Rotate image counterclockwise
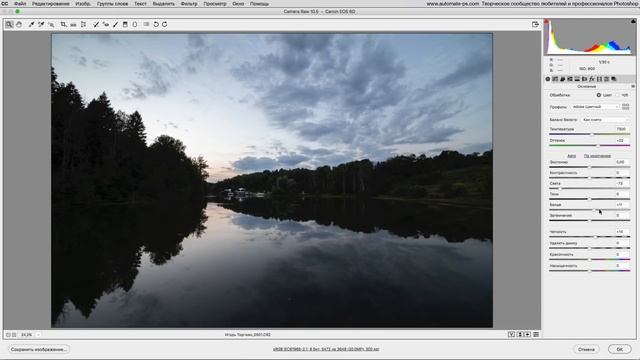640x360 pixels. pyautogui.click(x=156, y=24)
